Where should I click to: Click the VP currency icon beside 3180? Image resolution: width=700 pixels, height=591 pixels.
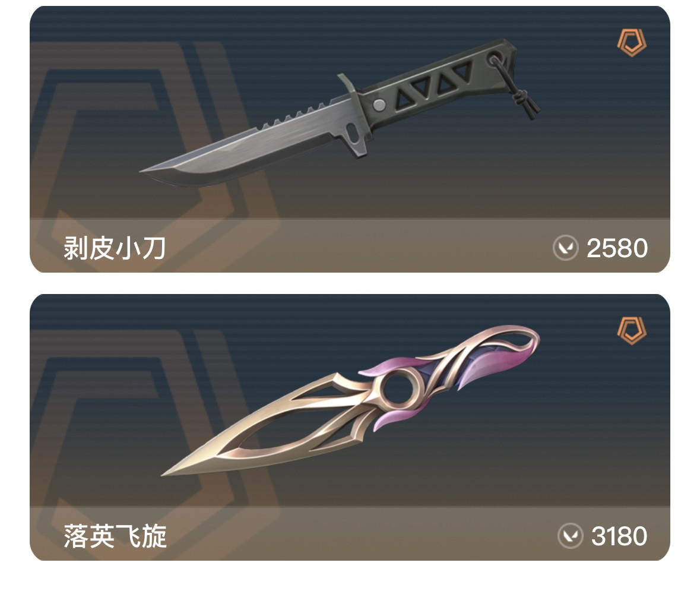571,536
